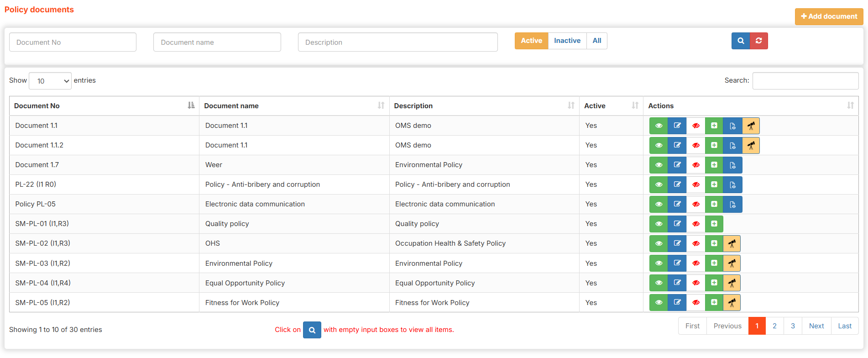Click the blue search button in filter bar
The width and height of the screenshot is (868, 358).
[x=741, y=41]
